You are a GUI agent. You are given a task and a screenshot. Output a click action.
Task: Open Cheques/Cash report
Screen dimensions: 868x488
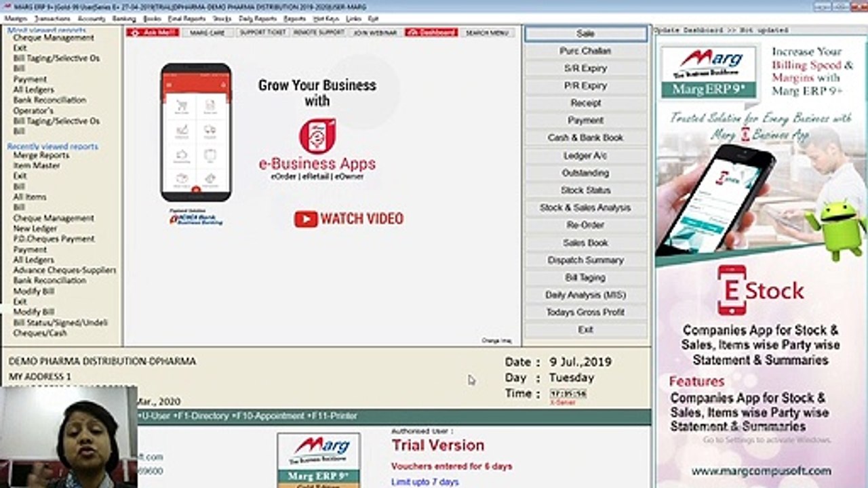click(x=40, y=333)
